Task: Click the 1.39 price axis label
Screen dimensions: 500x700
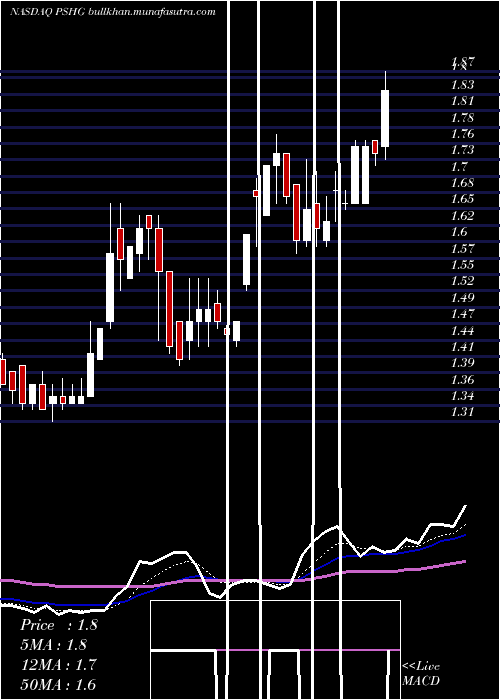Action: pyautogui.click(x=462, y=363)
